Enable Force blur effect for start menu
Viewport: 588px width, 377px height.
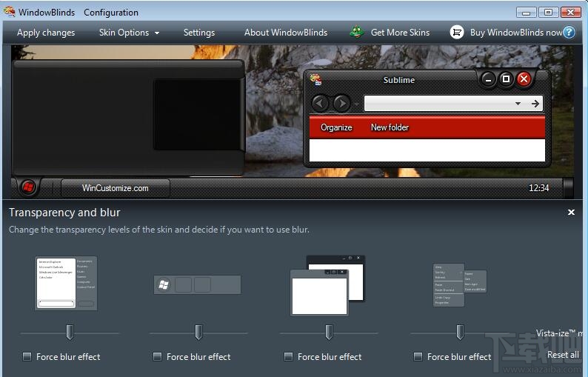tap(27, 356)
